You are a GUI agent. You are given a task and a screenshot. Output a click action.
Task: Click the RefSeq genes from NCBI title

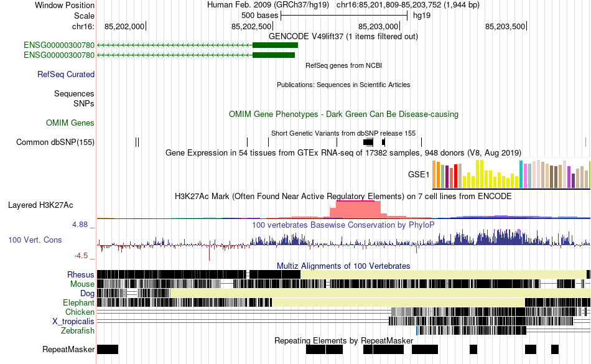coord(344,65)
